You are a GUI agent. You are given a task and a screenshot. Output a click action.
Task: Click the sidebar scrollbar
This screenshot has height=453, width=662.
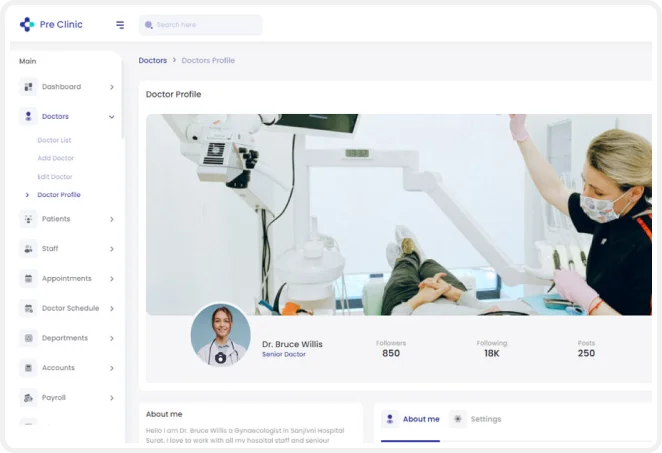[x=123, y=99]
